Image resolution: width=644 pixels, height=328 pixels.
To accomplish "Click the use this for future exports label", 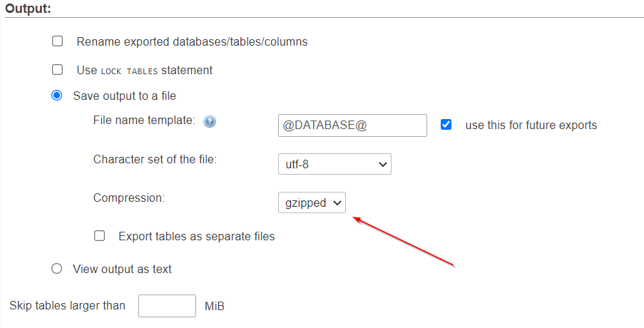I will click(x=531, y=125).
